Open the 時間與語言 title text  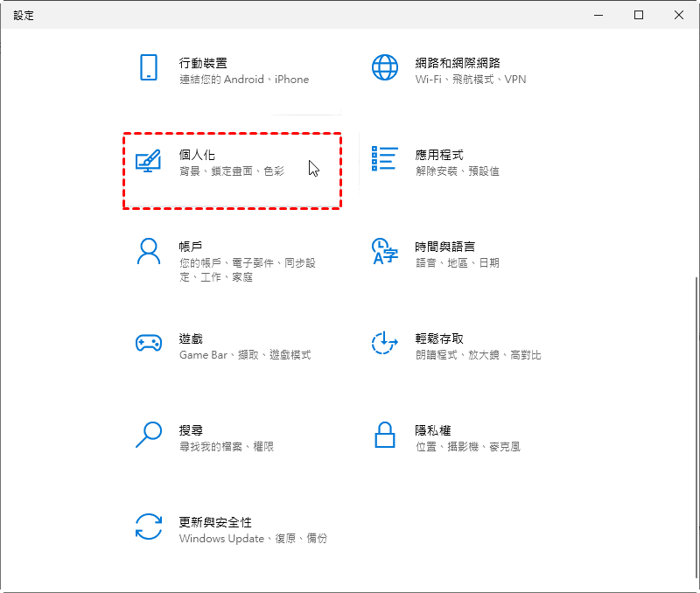click(x=445, y=247)
